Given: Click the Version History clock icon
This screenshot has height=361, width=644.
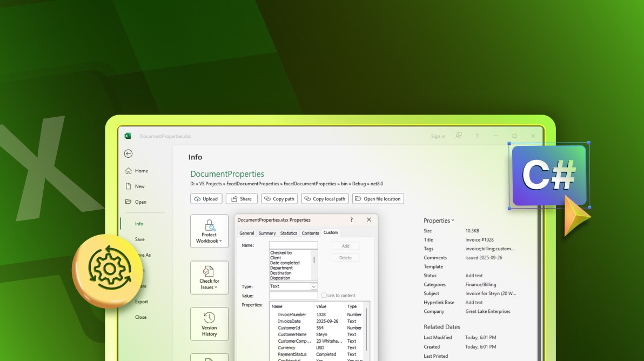Looking at the screenshot, I should pos(209,318).
